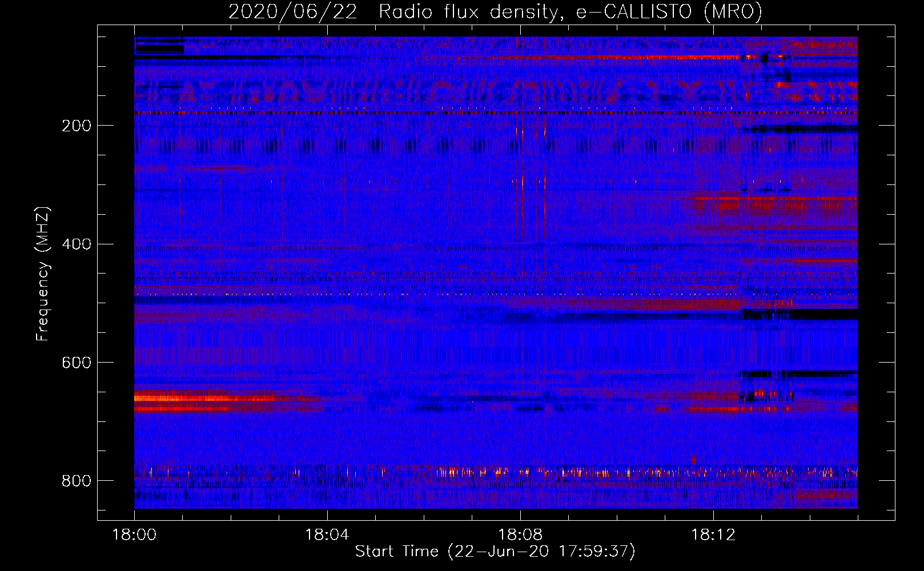924x571 pixels.
Task: Select the "600" frequency tick label
Action: coord(77,363)
